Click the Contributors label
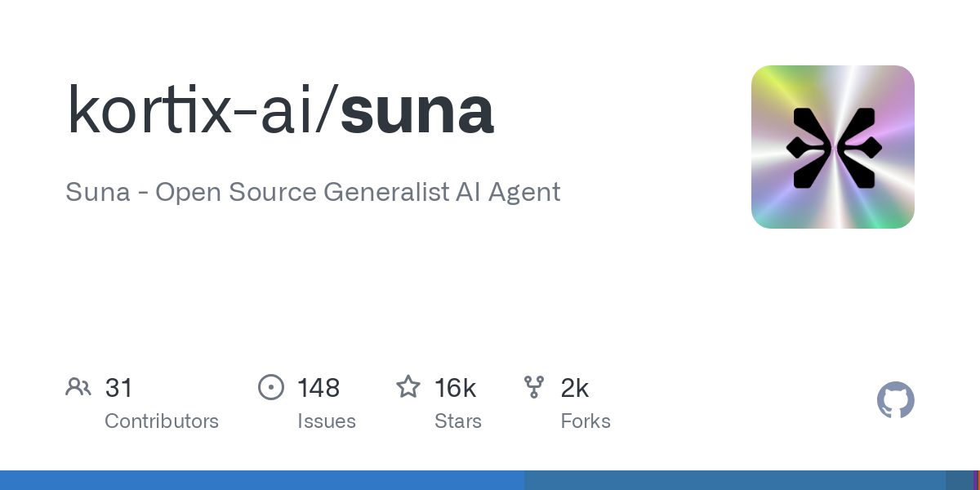Screen dimensions: 980x490 point(162,421)
